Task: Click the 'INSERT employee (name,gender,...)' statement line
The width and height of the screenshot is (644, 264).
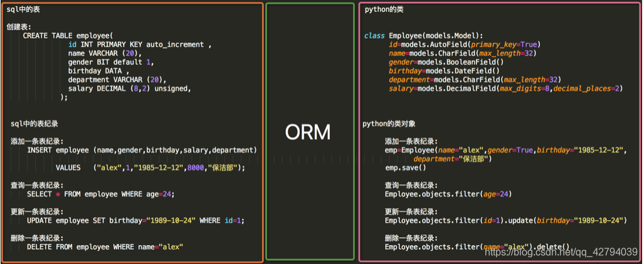Action: click(x=142, y=150)
